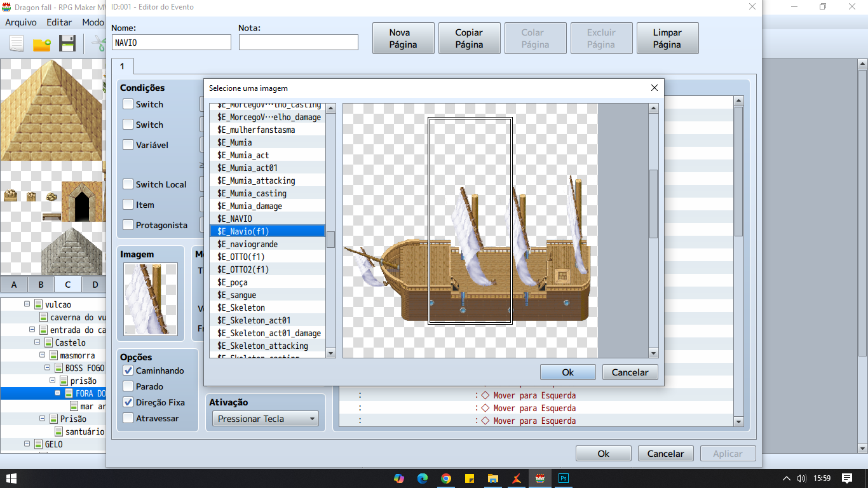Screen dimensions: 868x488
Task: Open the Windows Start menu
Action: click(11, 478)
